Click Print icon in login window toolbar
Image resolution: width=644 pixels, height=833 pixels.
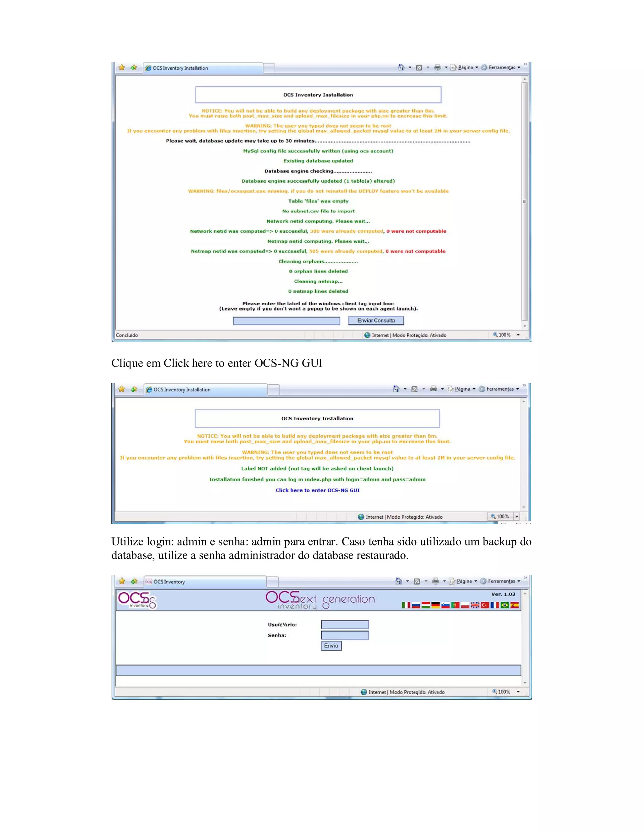pyautogui.click(x=435, y=581)
